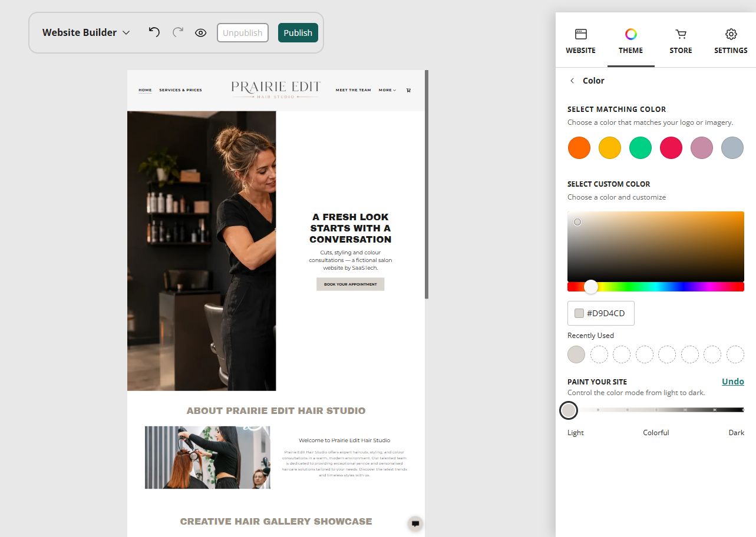Choose the yellow matching color
The width and height of the screenshot is (756, 537).
[x=610, y=148]
